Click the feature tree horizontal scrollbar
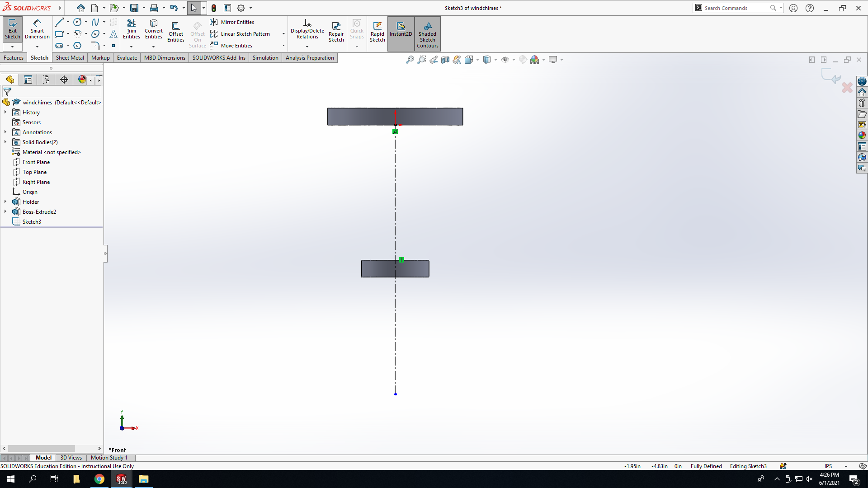The image size is (868, 488). [x=52, y=449]
